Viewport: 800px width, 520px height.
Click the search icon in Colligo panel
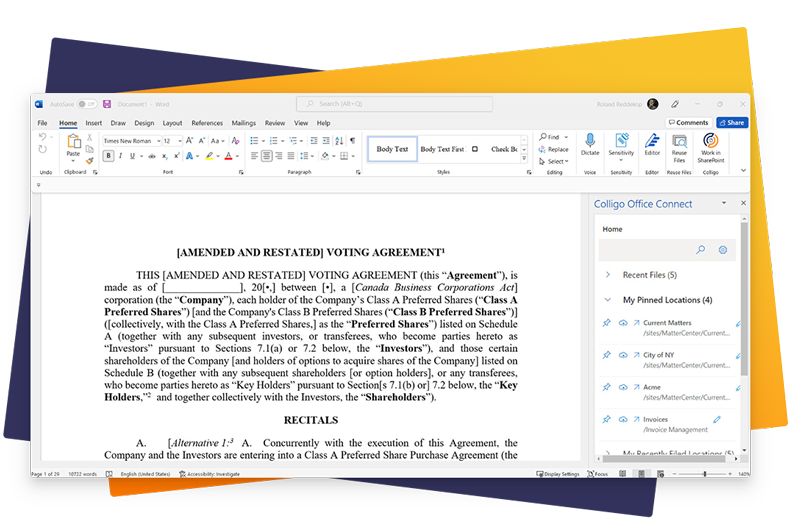[701, 249]
